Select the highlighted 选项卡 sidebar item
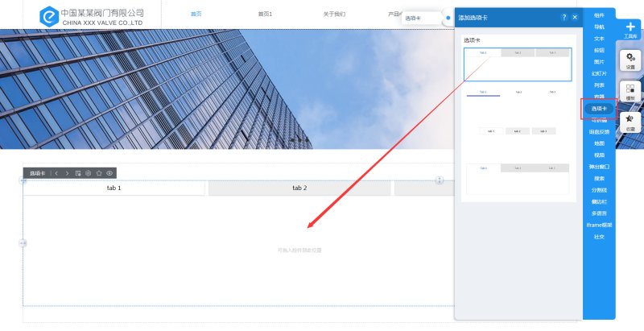 click(x=599, y=109)
